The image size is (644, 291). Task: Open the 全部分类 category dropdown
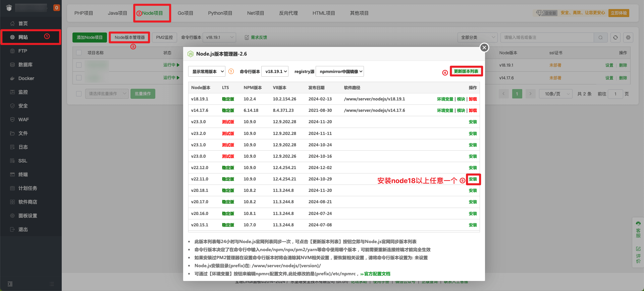click(x=477, y=38)
